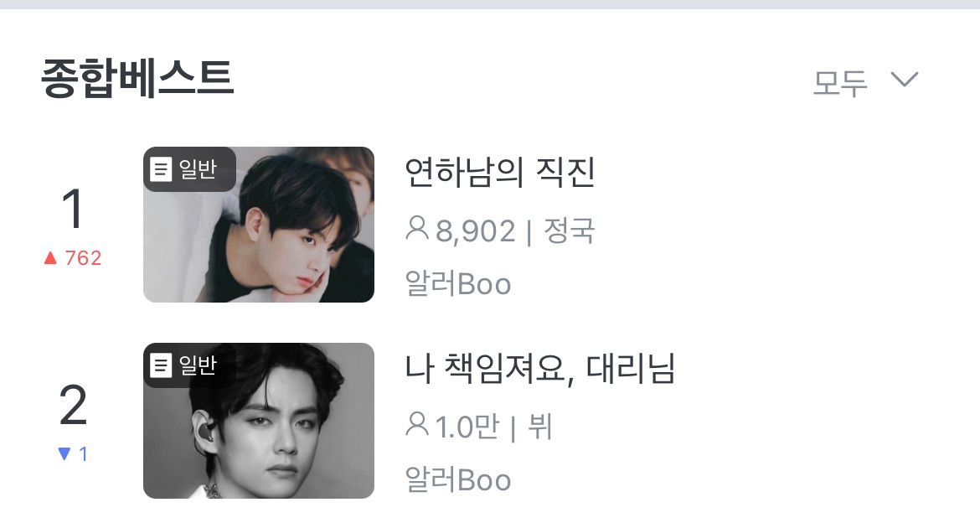Click the 종합베스트 section heading
The height and width of the screenshot is (523, 980).
(137, 78)
